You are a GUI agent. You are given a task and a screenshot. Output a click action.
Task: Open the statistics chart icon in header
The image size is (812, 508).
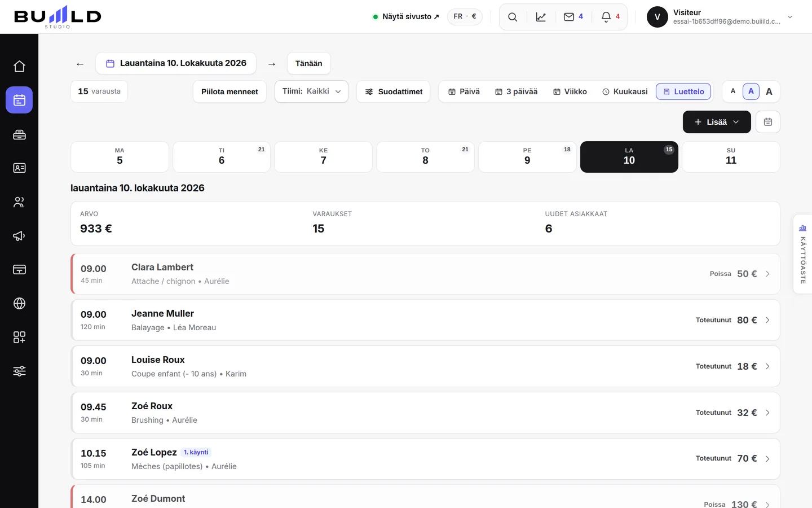click(541, 17)
